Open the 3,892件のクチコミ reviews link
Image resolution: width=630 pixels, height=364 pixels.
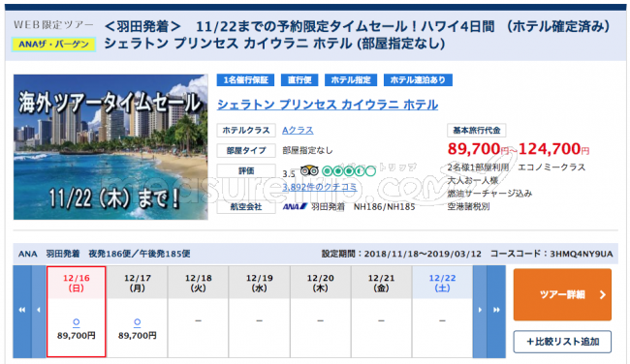pos(320,187)
